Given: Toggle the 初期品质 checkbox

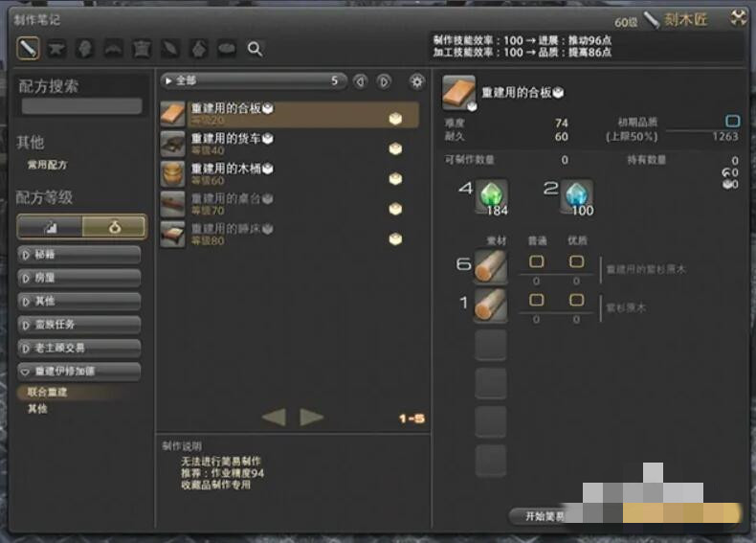Looking at the screenshot, I should [732, 121].
